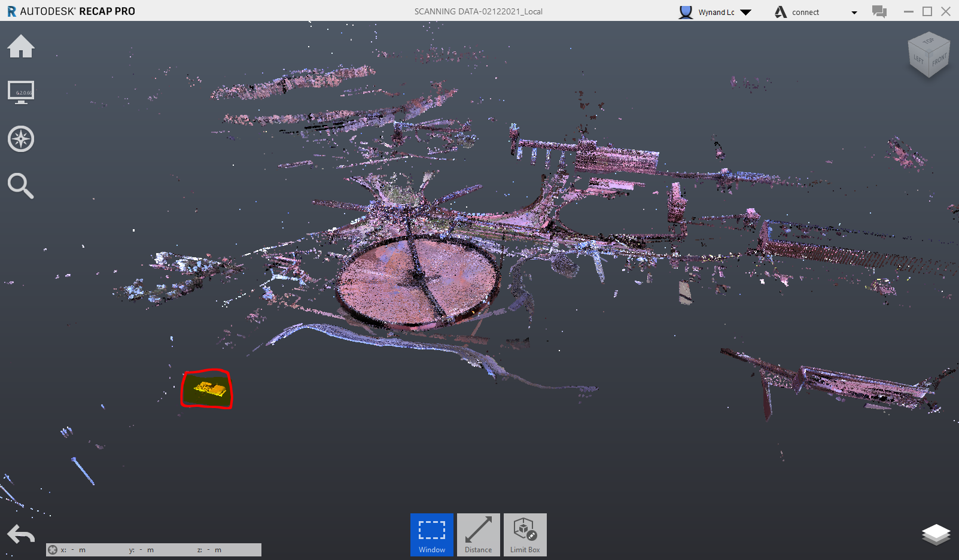This screenshot has width=959, height=560.
Task: Click the coordinate readout origin icon
Action: [53, 550]
